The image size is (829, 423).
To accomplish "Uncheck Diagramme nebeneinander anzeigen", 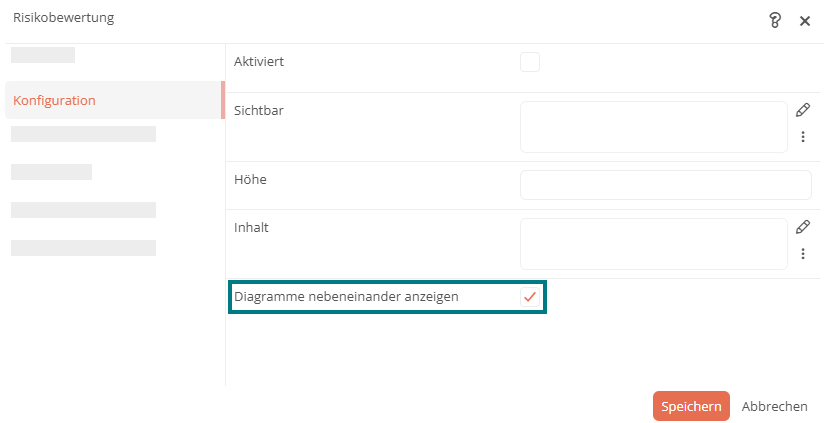I will [x=530, y=297].
